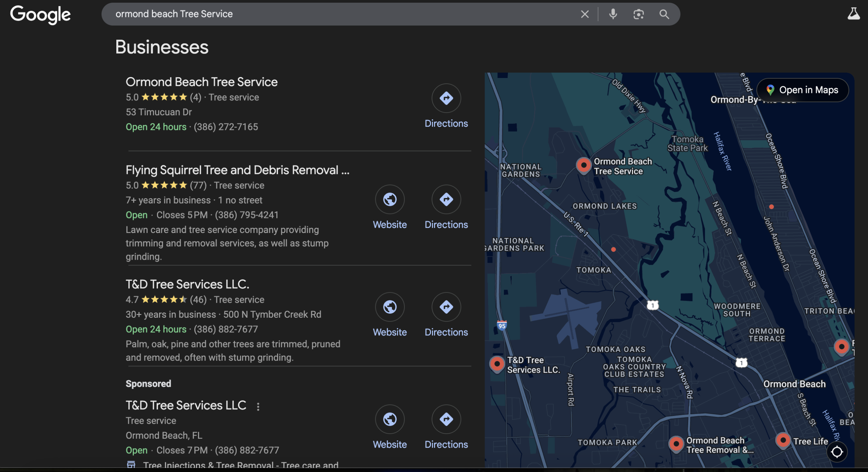
Task: Click the Ormond Beach Tree Service map pin
Action: (584, 166)
